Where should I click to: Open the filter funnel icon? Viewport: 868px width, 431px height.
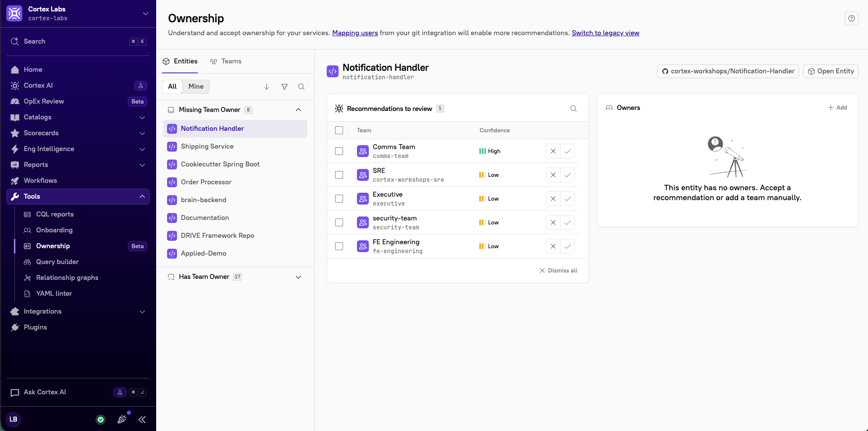click(x=285, y=87)
